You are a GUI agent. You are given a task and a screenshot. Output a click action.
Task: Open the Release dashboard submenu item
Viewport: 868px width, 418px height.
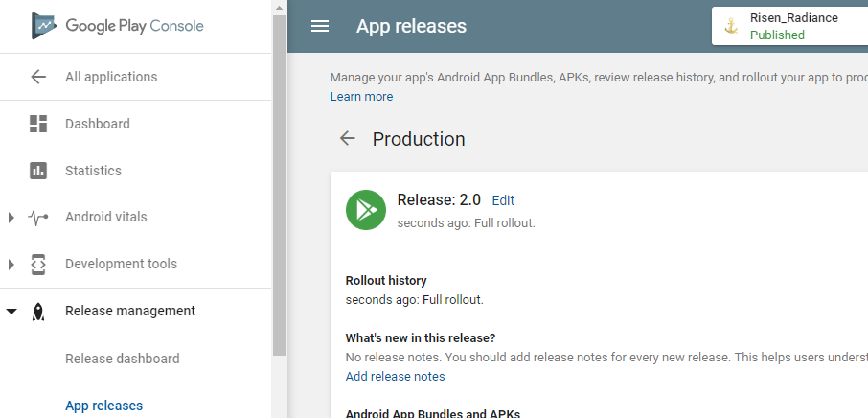click(x=123, y=359)
